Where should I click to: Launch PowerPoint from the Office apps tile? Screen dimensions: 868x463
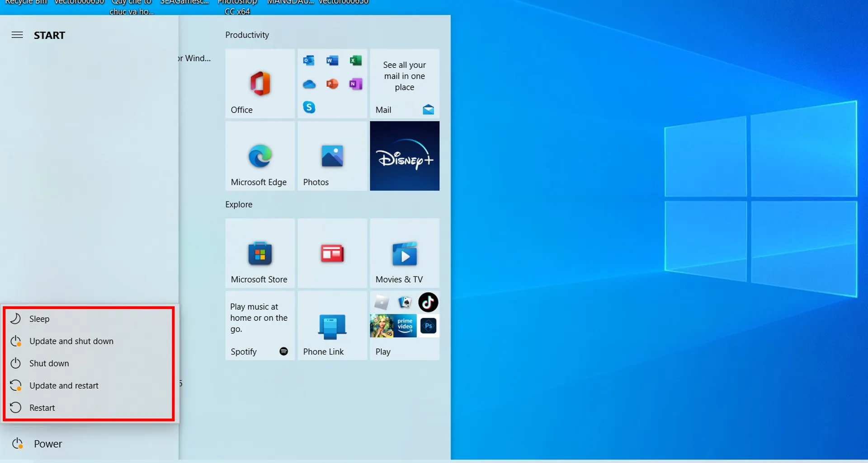332,84
